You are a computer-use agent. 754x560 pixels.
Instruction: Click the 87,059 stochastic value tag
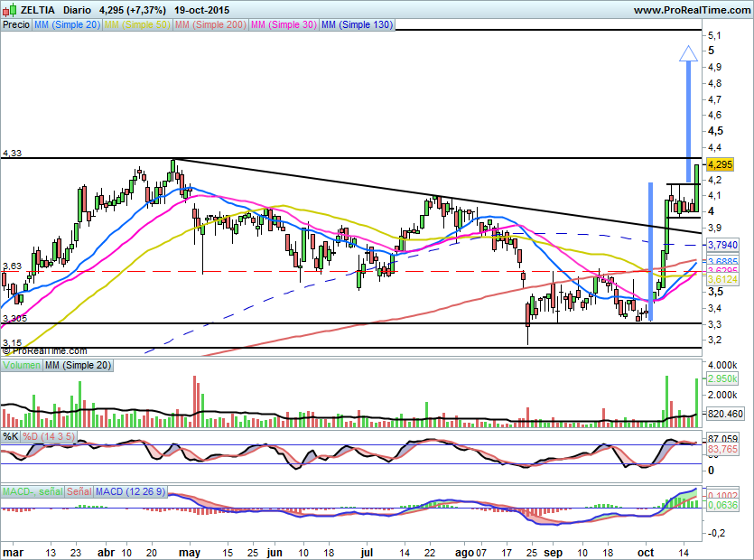(x=722, y=439)
